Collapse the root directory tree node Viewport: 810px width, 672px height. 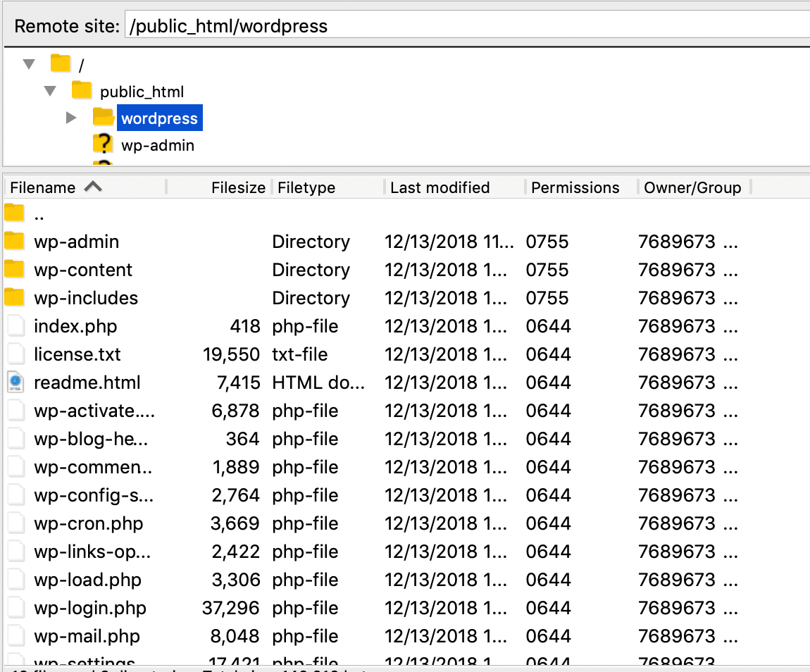tap(29, 65)
